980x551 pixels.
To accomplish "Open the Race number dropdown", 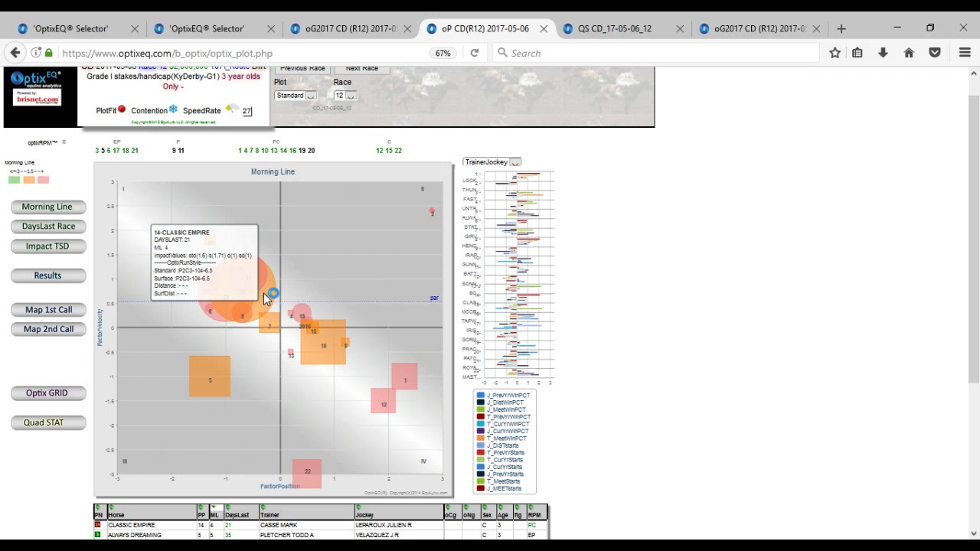I will click(x=345, y=96).
